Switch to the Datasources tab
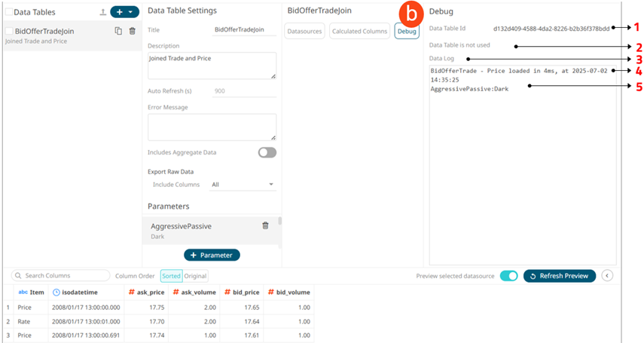The image size is (644, 343). coord(304,31)
